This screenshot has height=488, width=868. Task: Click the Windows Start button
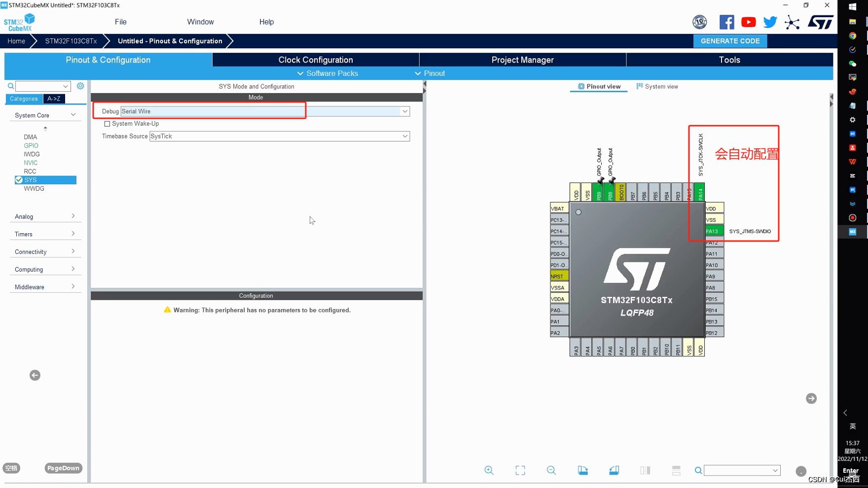point(852,7)
